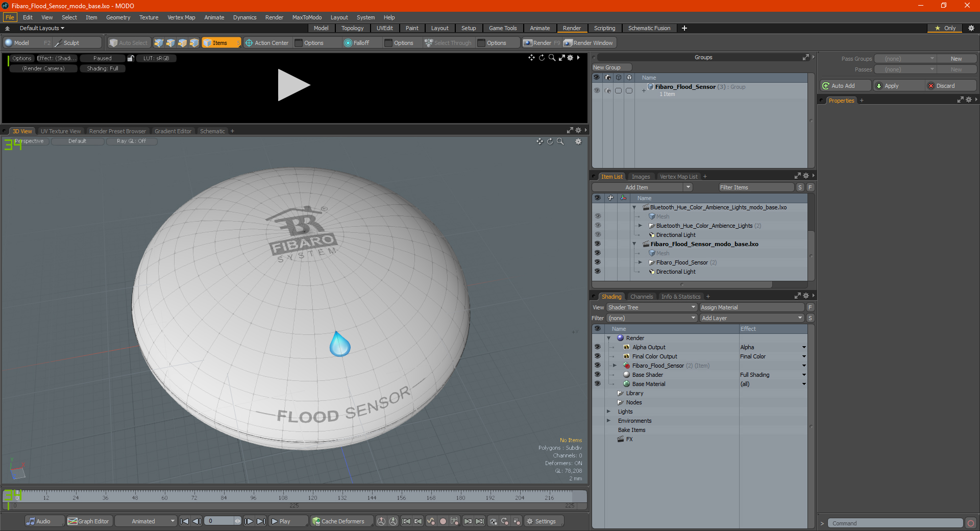This screenshot has width=980, height=531.
Task: Open the Default Layouts dropdown
Action: (42, 28)
